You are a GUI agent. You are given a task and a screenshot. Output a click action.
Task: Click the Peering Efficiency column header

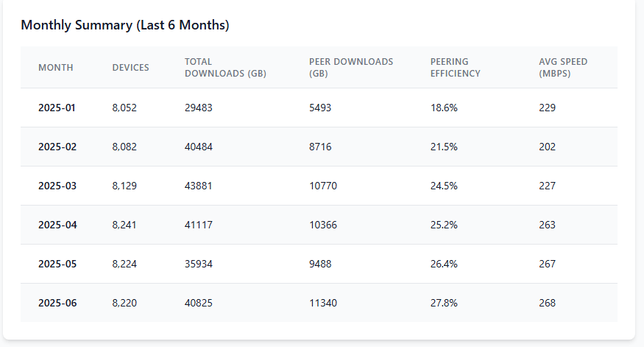click(x=455, y=68)
